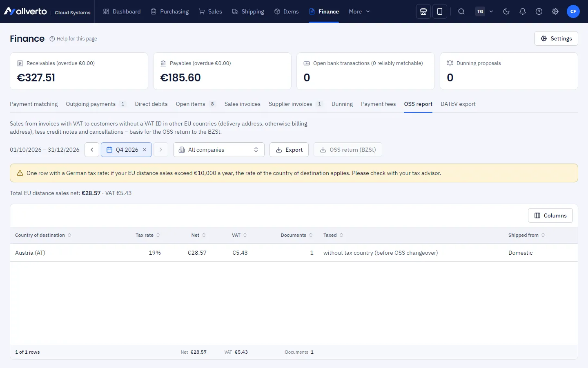The image size is (588, 368).
Task: Go to previous quarter
Action: (x=92, y=150)
